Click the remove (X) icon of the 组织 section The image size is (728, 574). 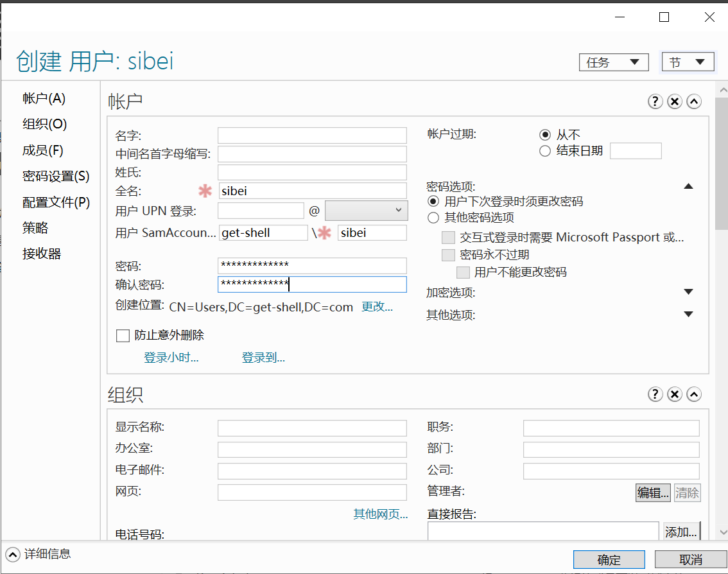(674, 394)
